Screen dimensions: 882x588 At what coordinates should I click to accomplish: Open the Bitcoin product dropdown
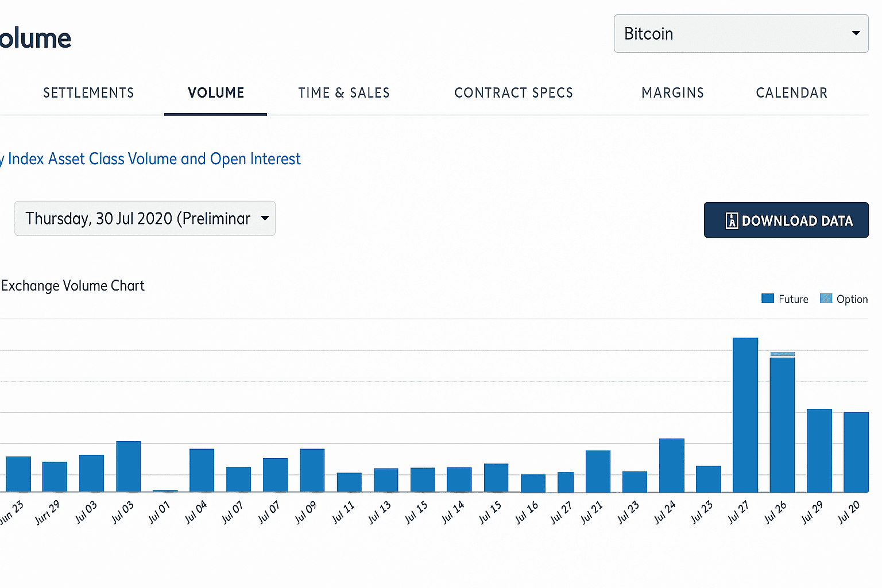pos(741,34)
